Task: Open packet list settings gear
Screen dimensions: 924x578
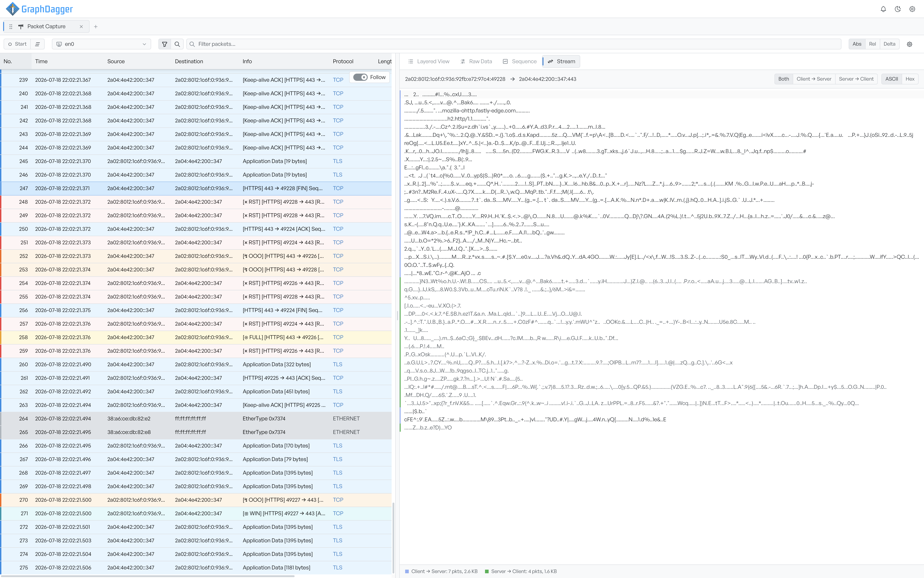Action: click(x=910, y=44)
